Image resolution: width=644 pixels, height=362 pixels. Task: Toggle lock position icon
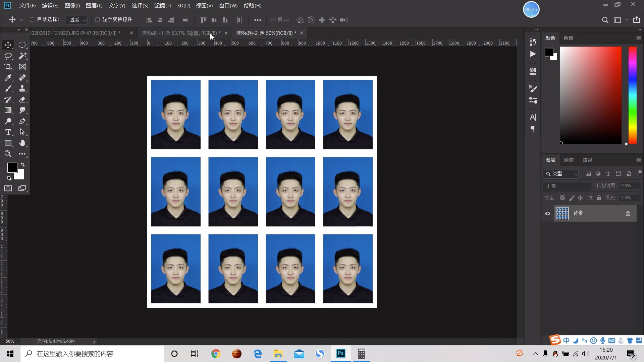pos(580,198)
